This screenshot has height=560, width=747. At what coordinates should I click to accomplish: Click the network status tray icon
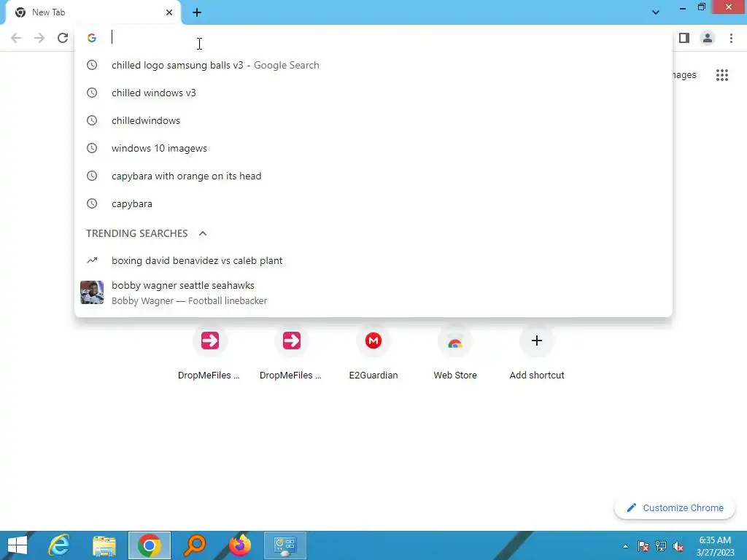pyautogui.click(x=661, y=546)
